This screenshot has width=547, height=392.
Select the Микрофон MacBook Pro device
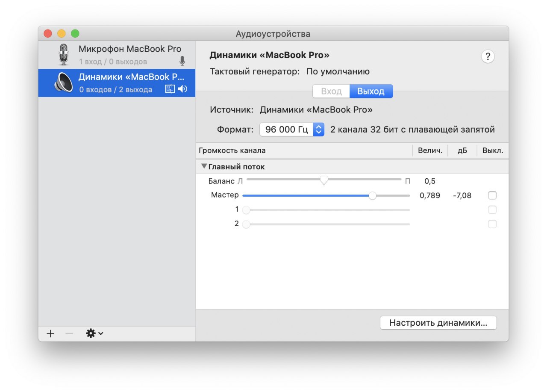tap(117, 55)
